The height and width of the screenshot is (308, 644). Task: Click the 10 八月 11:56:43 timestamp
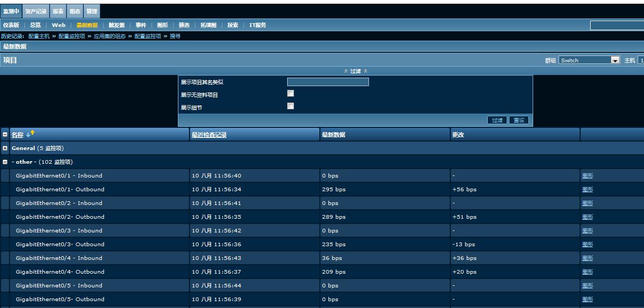point(216,258)
